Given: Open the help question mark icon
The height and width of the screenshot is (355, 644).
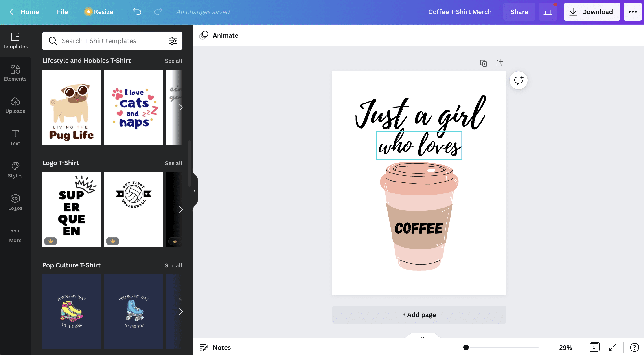Looking at the screenshot, I should pos(634,347).
